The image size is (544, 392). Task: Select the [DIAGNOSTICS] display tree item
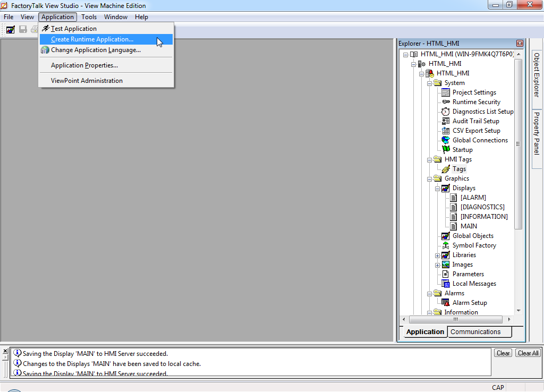pyautogui.click(x=482, y=207)
